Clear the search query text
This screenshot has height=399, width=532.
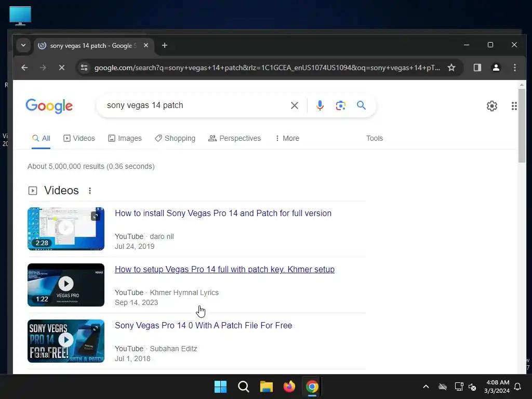[295, 105]
